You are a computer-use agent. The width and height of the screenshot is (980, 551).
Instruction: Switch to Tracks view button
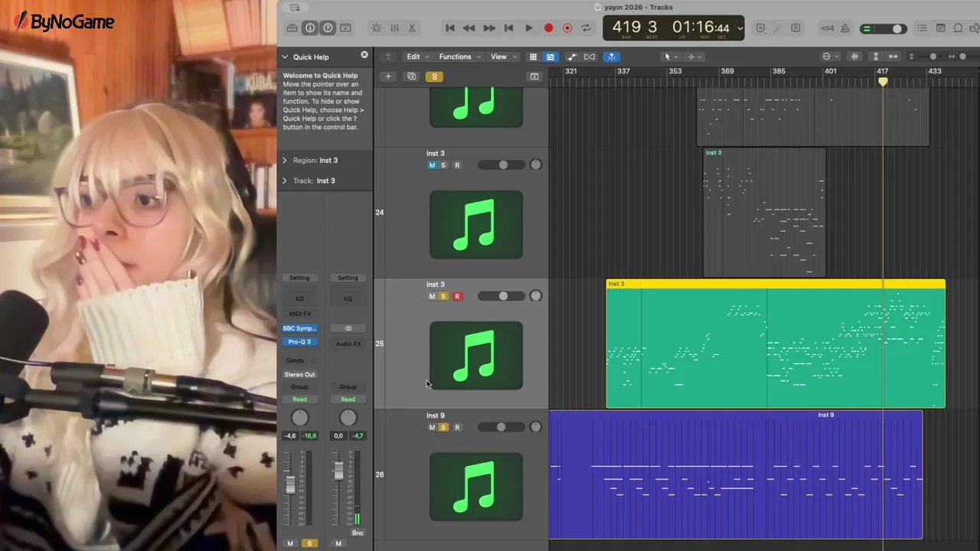[550, 57]
